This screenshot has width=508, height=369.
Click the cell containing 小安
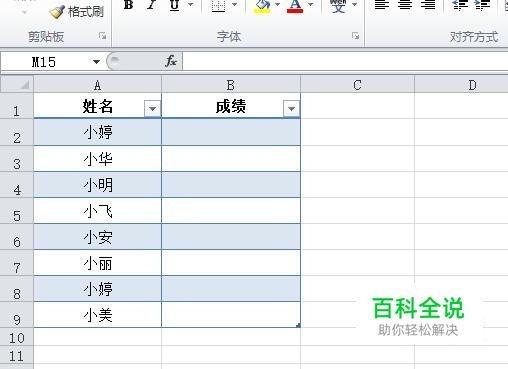pos(97,237)
